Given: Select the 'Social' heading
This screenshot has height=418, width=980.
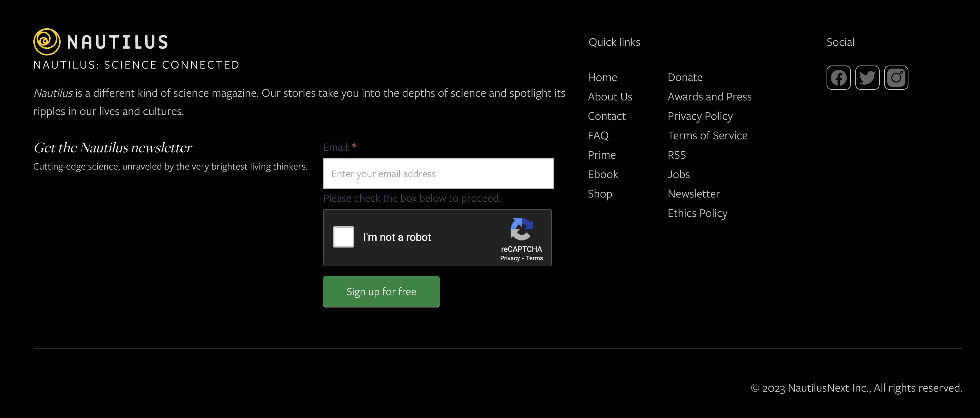Looking at the screenshot, I should 841,42.
